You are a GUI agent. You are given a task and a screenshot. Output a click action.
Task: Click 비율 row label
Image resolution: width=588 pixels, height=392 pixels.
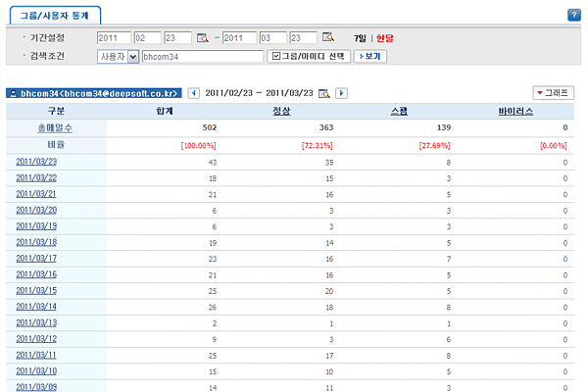click(x=56, y=145)
